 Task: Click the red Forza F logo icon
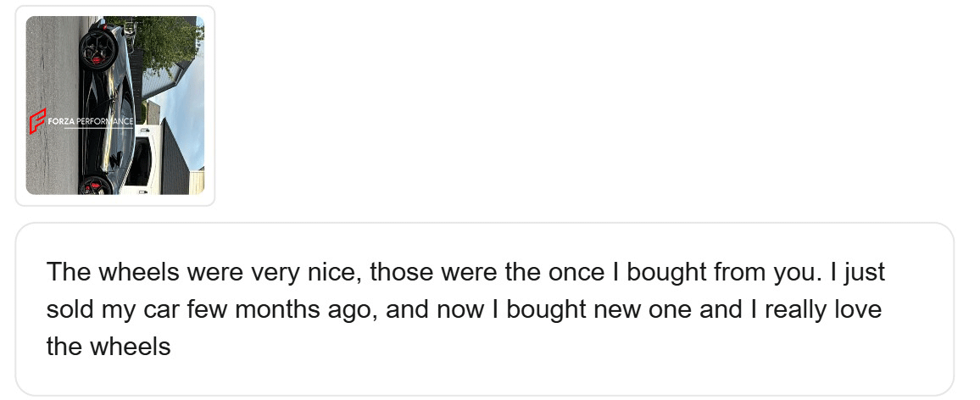[x=36, y=121]
